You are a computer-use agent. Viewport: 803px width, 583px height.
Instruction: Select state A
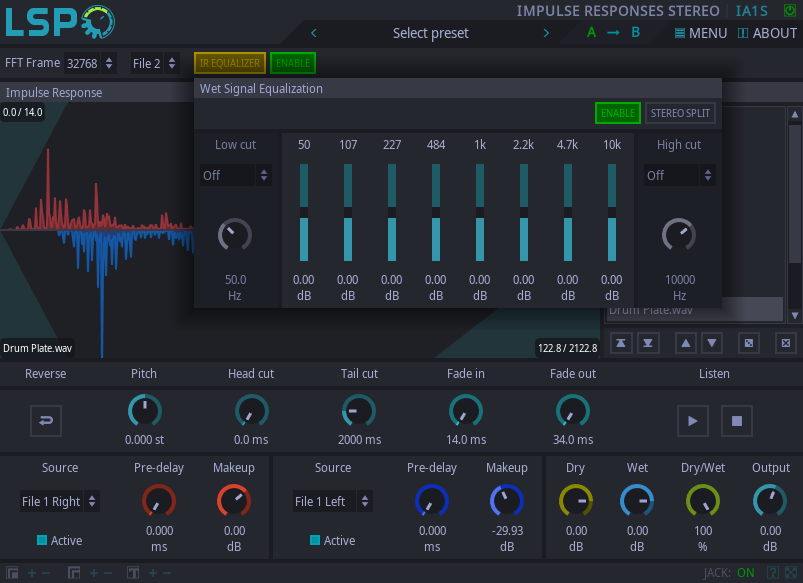pyautogui.click(x=591, y=33)
